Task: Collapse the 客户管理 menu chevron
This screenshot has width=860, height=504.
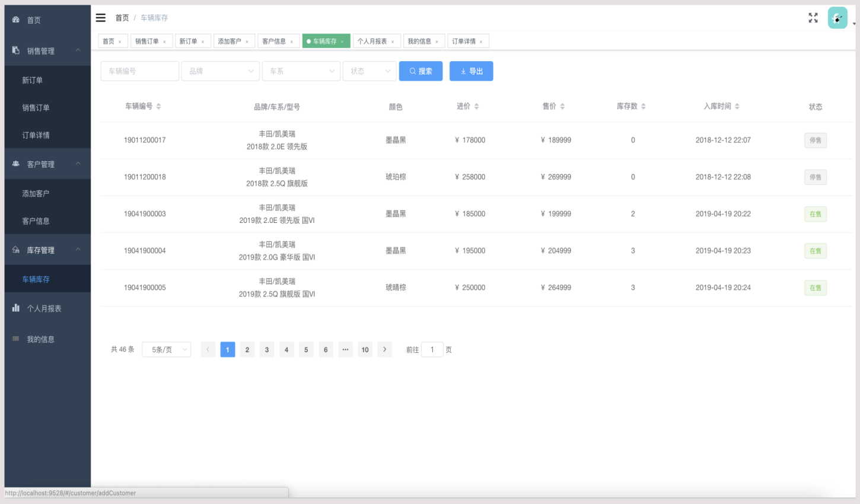Action: tap(78, 164)
